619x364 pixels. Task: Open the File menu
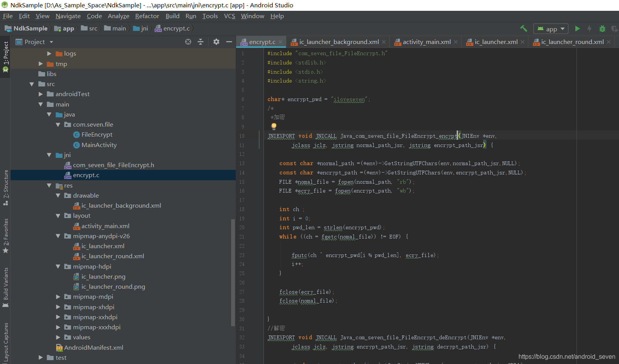click(8, 16)
